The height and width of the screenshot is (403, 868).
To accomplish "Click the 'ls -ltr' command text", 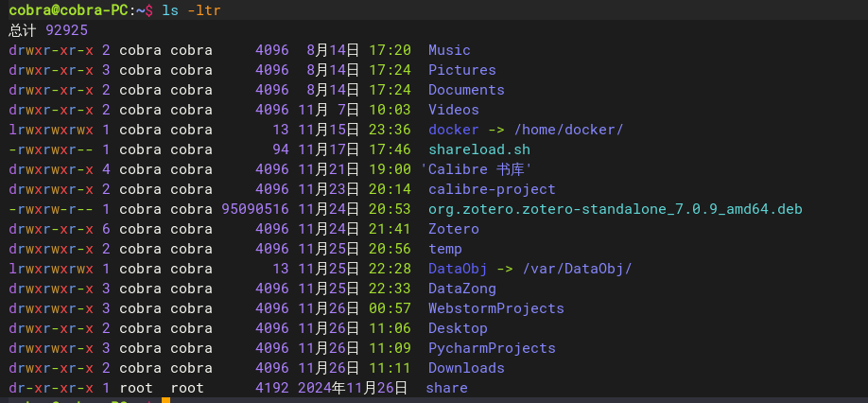I will click(x=192, y=10).
